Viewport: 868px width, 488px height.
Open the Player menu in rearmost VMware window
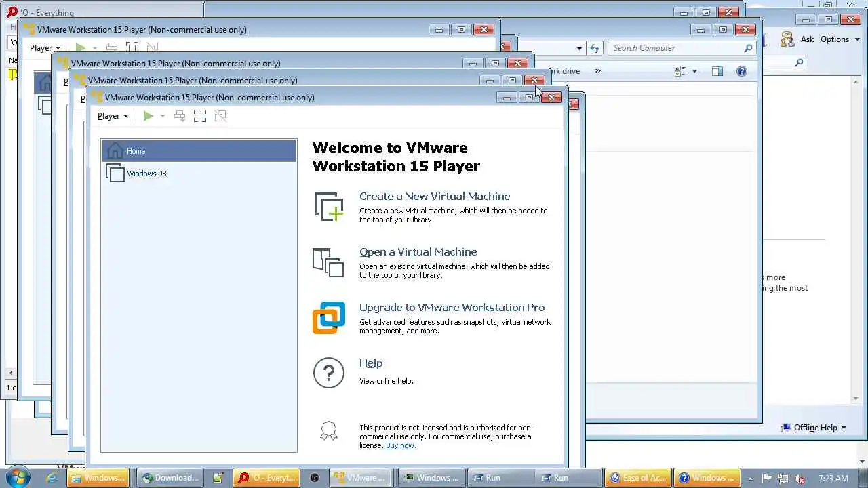[45, 48]
